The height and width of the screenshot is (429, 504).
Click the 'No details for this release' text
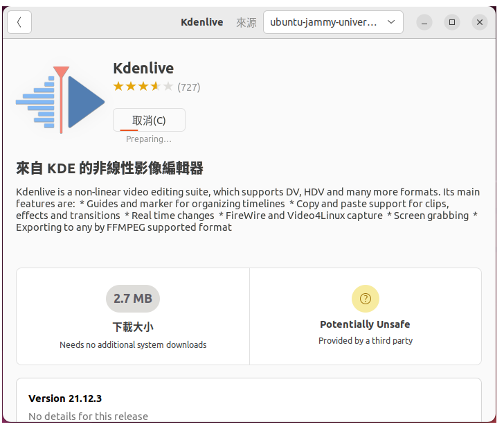tap(88, 416)
